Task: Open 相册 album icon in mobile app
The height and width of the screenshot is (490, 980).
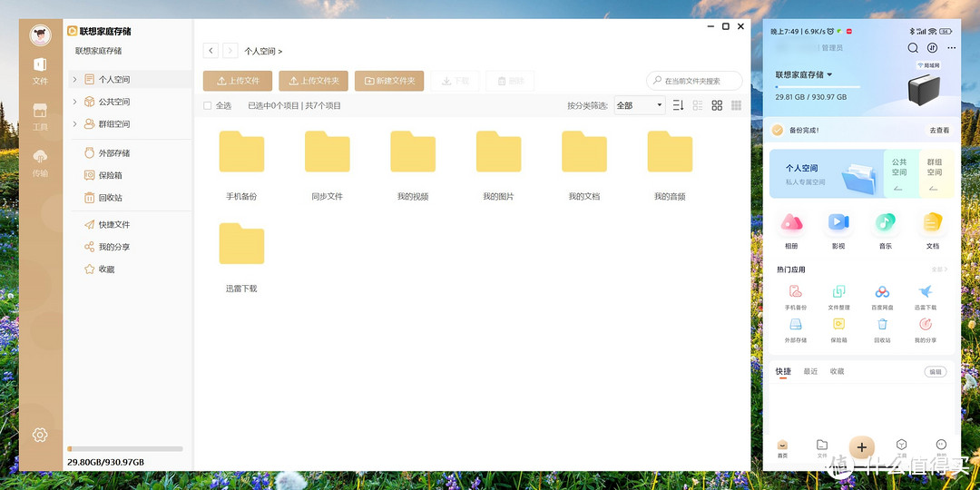Action: coord(792,223)
